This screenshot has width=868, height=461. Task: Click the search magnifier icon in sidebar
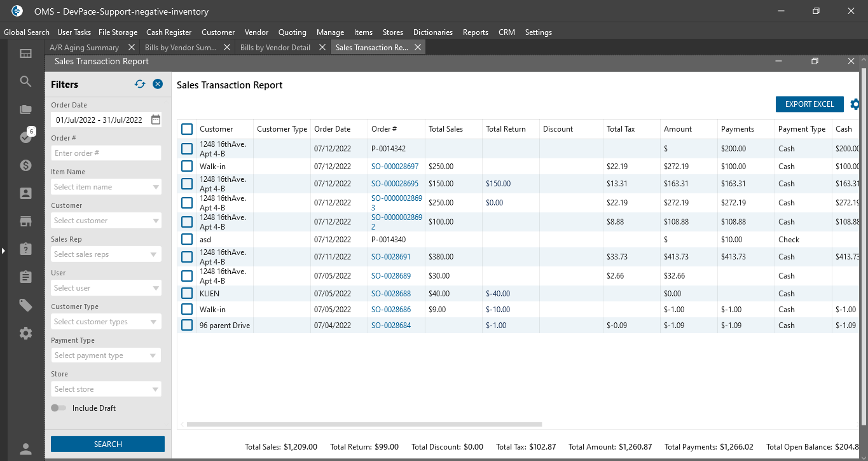click(25, 81)
